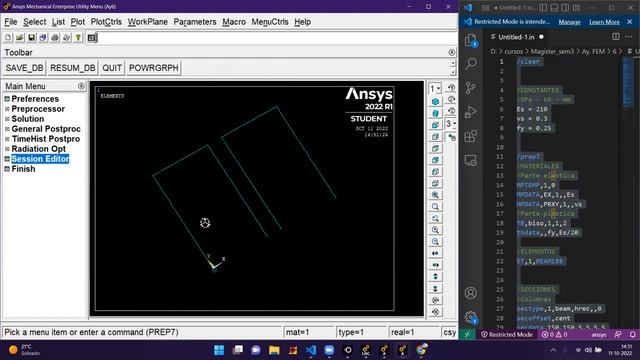The image size is (640, 360).
Task: Click the Pan Model Up arrow icon
Action: pos(435,277)
